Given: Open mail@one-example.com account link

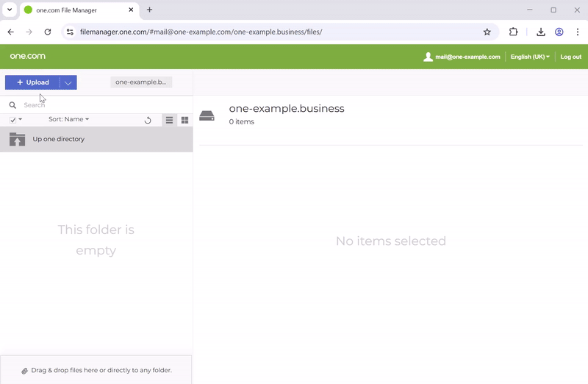Looking at the screenshot, I should [467, 57].
